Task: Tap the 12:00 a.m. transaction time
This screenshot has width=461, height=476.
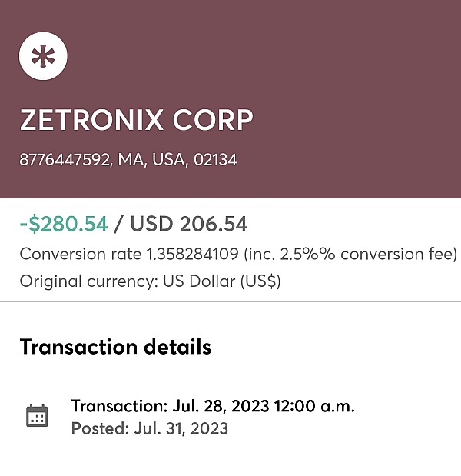Action: 314,406
